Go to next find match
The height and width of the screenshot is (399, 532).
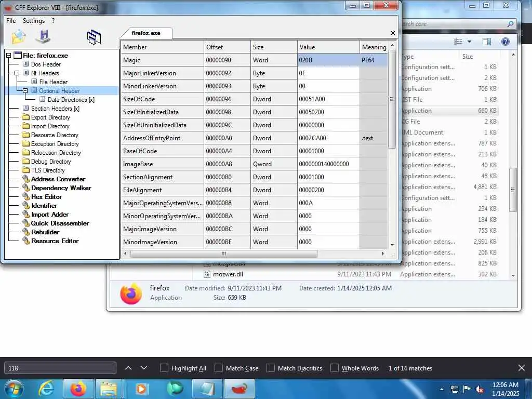pos(144,368)
